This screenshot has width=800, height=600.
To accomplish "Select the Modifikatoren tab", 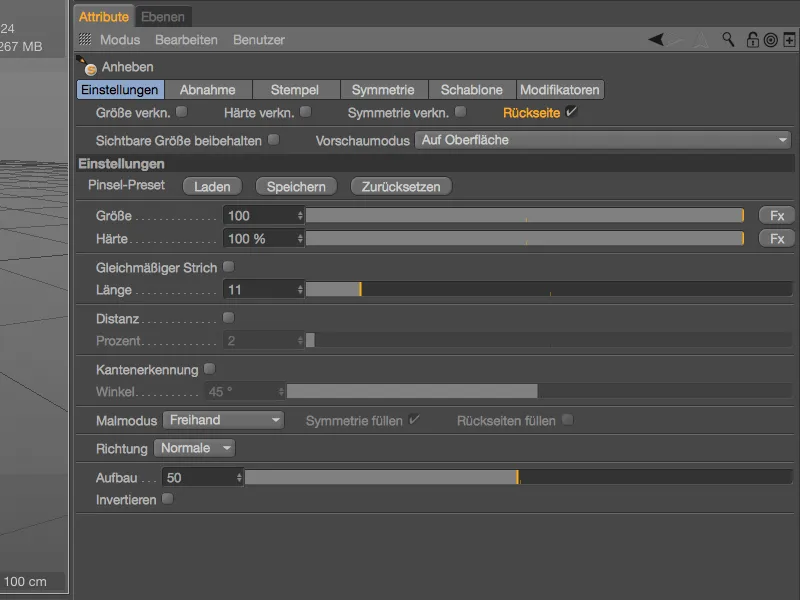I will coord(560,90).
